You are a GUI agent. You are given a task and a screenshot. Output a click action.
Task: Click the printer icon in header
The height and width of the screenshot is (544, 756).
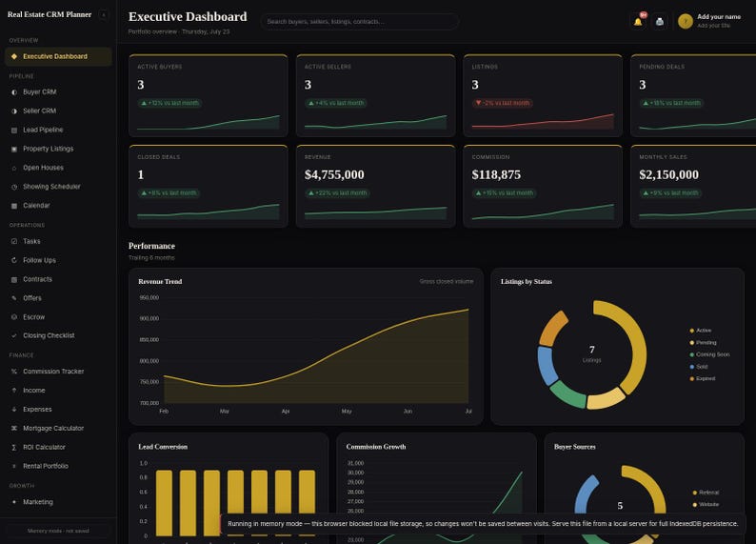point(660,22)
